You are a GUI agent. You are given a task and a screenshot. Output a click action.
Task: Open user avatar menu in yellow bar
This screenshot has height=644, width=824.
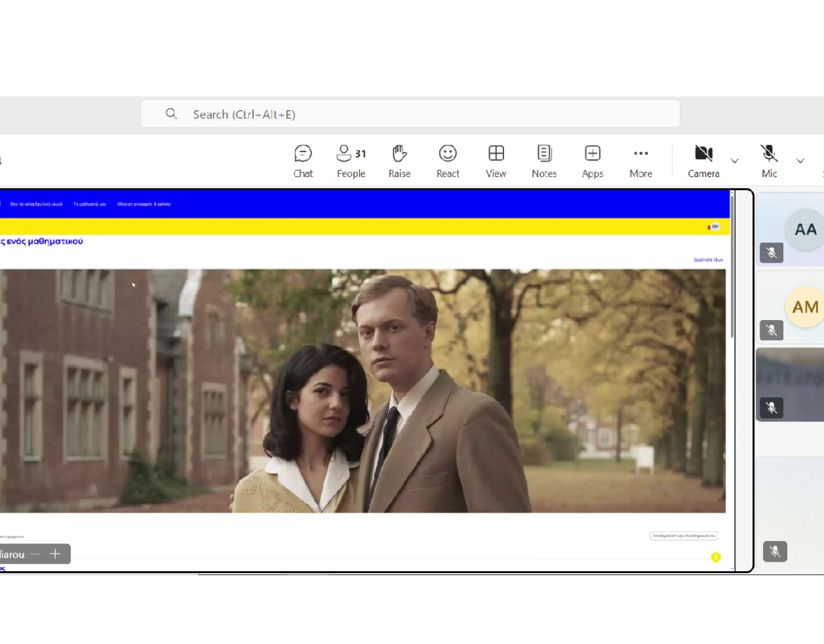click(715, 227)
